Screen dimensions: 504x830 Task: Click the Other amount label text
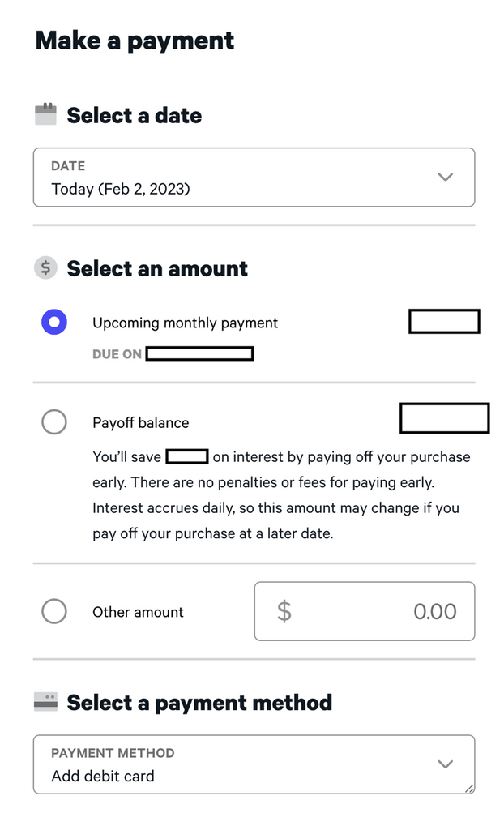click(138, 612)
